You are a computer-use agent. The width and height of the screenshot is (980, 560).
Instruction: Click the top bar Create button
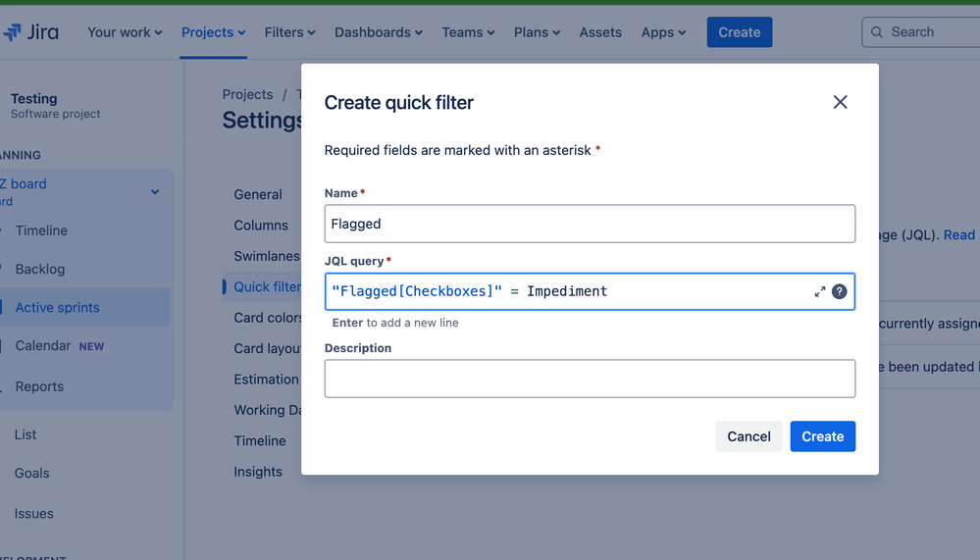click(x=740, y=32)
